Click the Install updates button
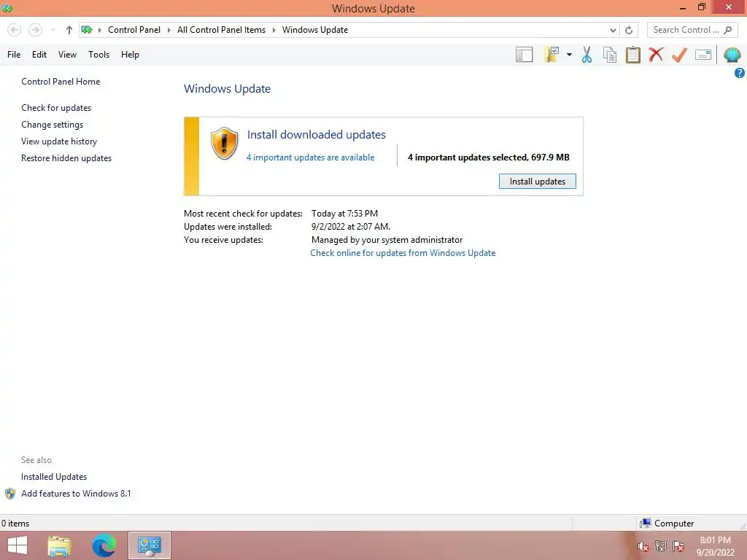 click(538, 182)
